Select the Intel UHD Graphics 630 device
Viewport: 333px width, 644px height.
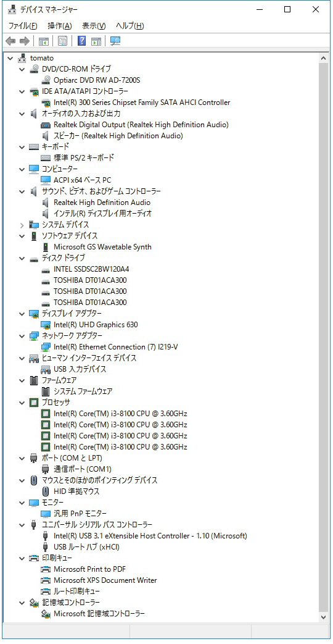96,324
